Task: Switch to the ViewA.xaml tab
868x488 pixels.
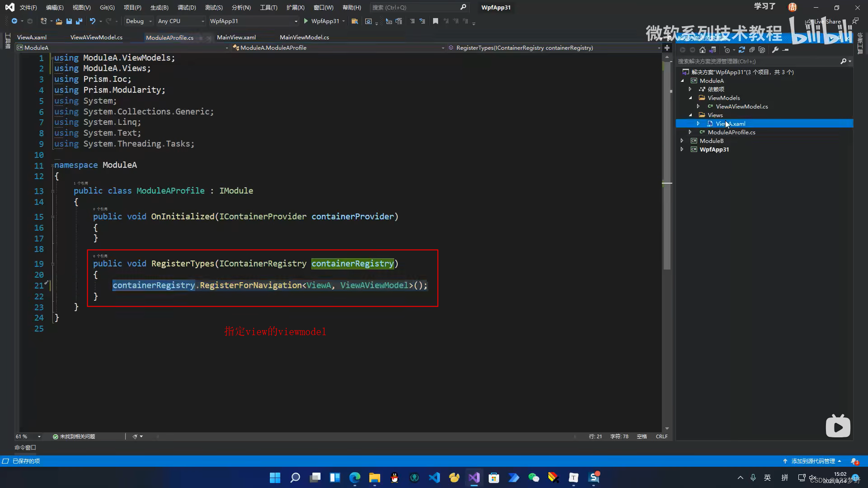Action: point(32,37)
